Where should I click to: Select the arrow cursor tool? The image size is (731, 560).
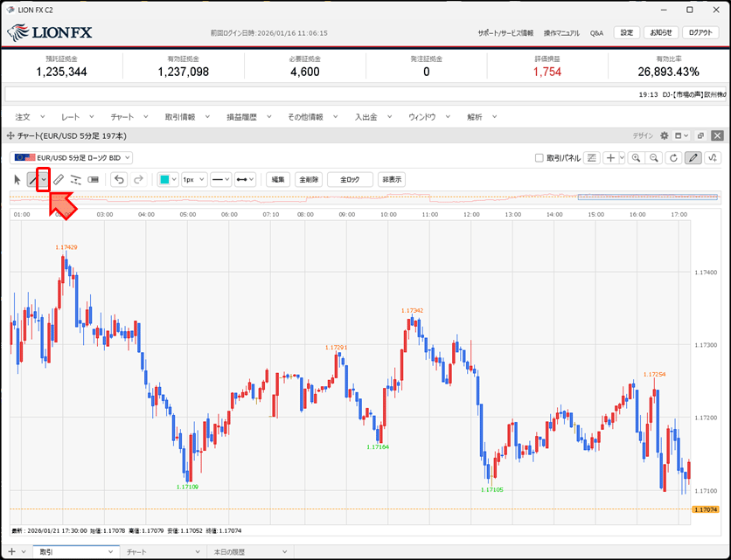(x=18, y=179)
